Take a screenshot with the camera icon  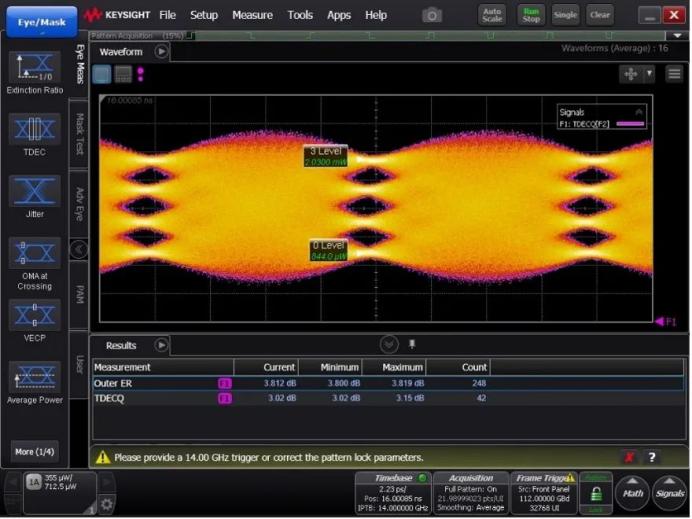(432, 15)
